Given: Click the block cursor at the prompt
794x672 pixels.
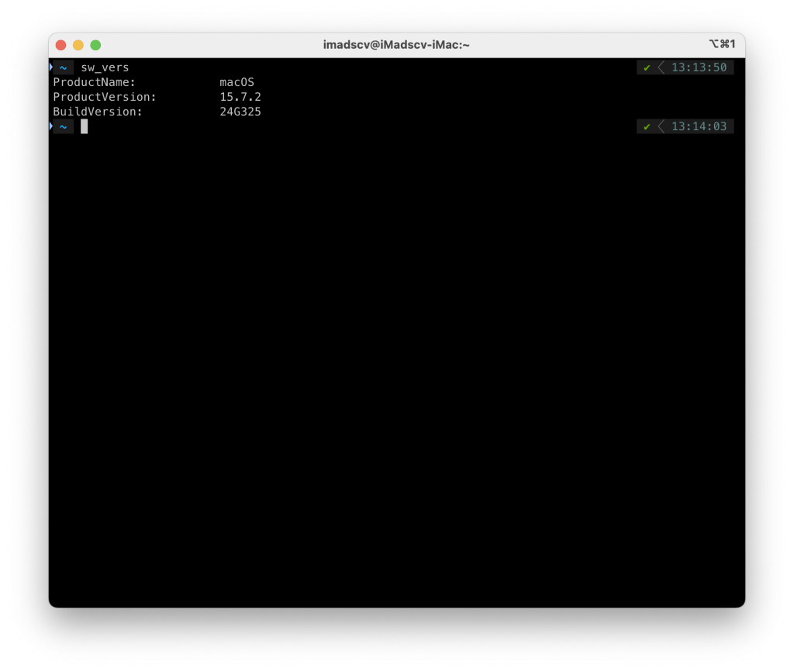Looking at the screenshot, I should pos(85,126).
